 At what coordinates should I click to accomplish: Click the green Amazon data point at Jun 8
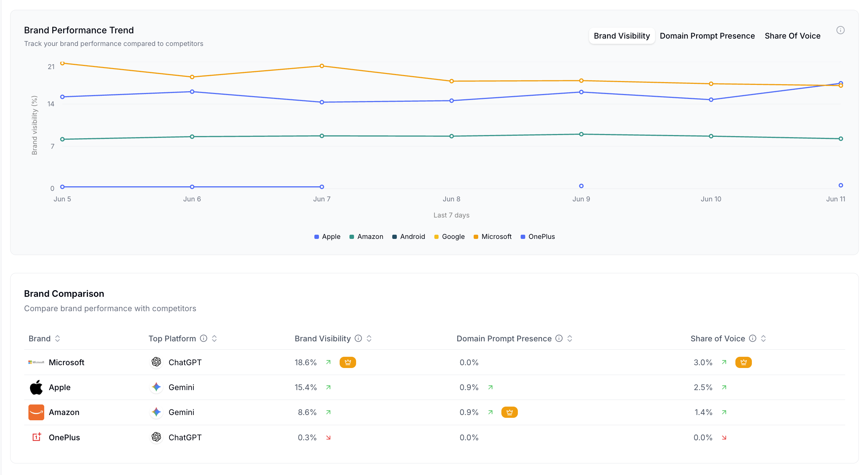[452, 136]
